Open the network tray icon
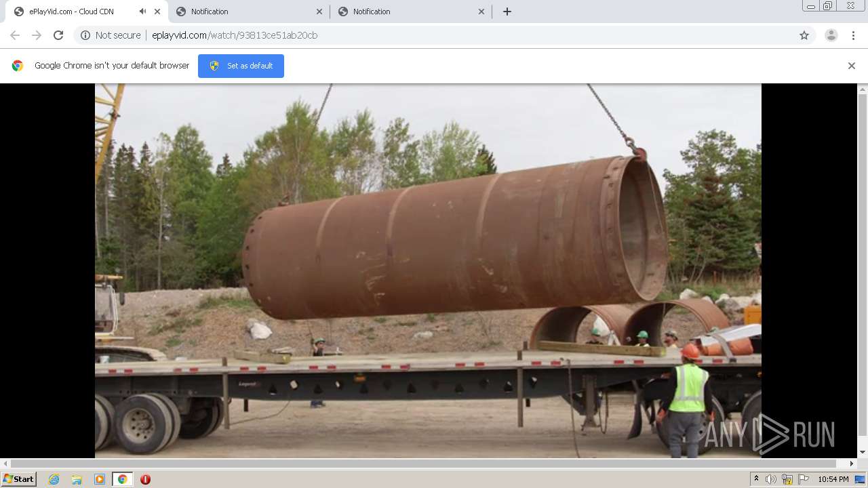This screenshot has width=868, height=488. [787, 479]
